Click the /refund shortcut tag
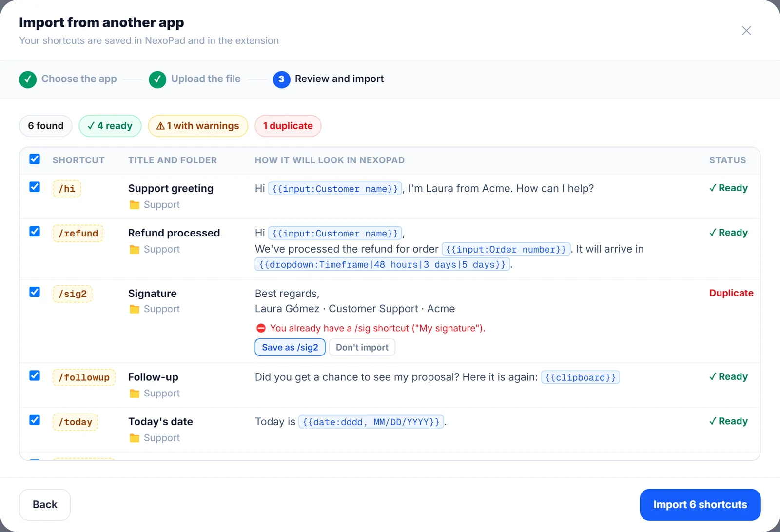This screenshot has width=780, height=532. pos(78,234)
